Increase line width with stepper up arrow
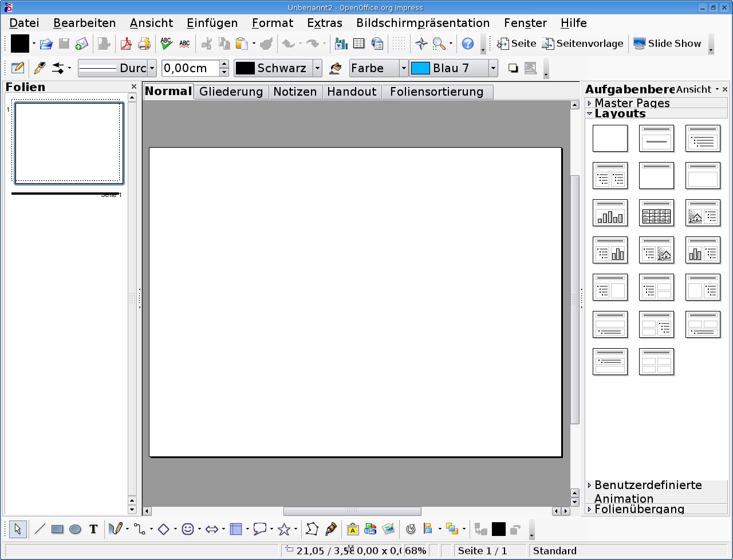The image size is (733, 560). (x=224, y=64)
